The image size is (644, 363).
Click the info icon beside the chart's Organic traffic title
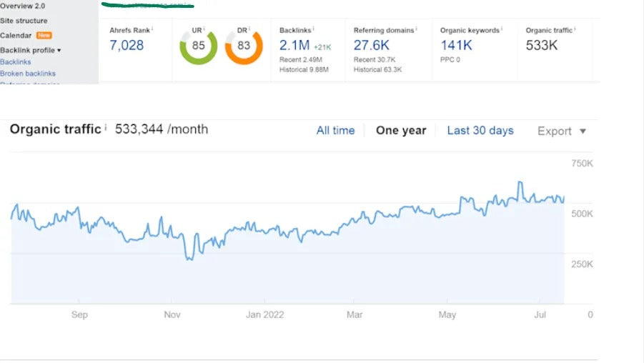pyautogui.click(x=106, y=129)
